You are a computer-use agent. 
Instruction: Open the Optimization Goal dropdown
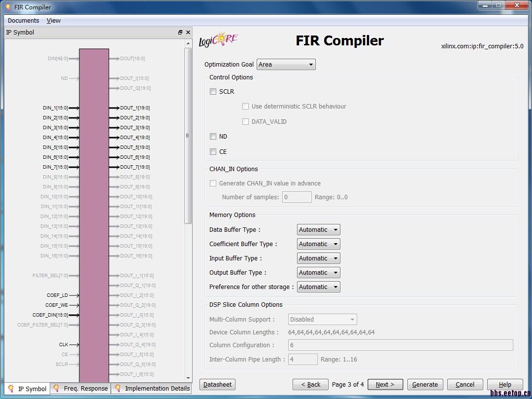pyautogui.click(x=286, y=65)
